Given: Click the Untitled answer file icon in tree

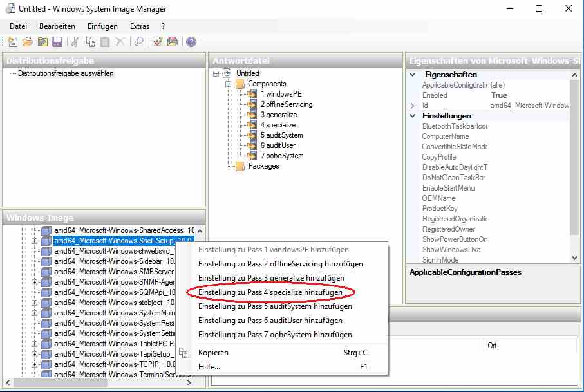Looking at the screenshot, I should pyautogui.click(x=227, y=73).
